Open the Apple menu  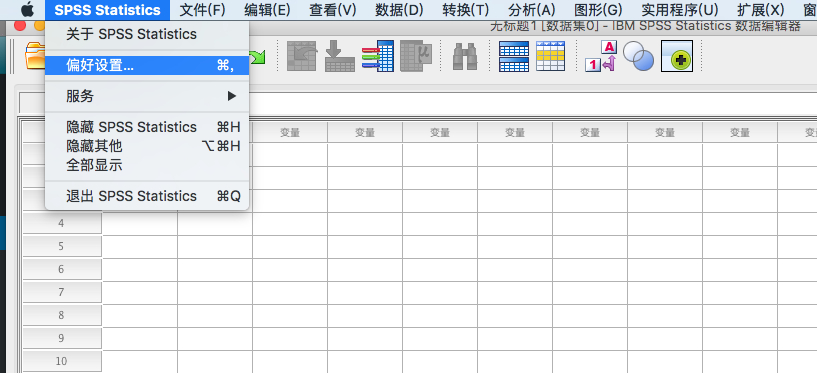(x=27, y=9)
